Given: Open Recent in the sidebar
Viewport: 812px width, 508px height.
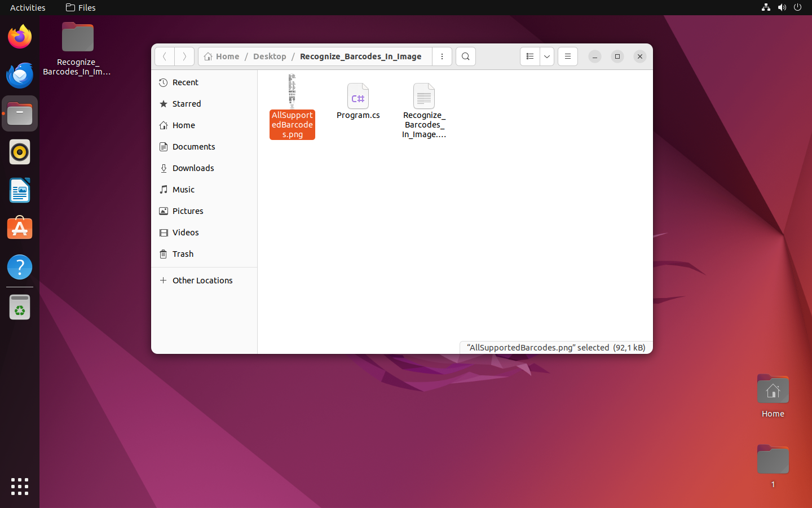Looking at the screenshot, I should (x=186, y=82).
